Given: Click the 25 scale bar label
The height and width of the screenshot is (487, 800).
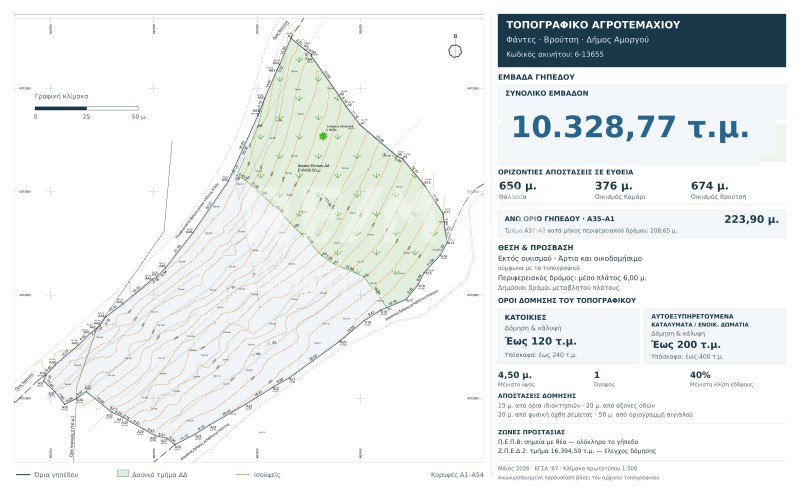Looking at the screenshot, I should point(86,117).
